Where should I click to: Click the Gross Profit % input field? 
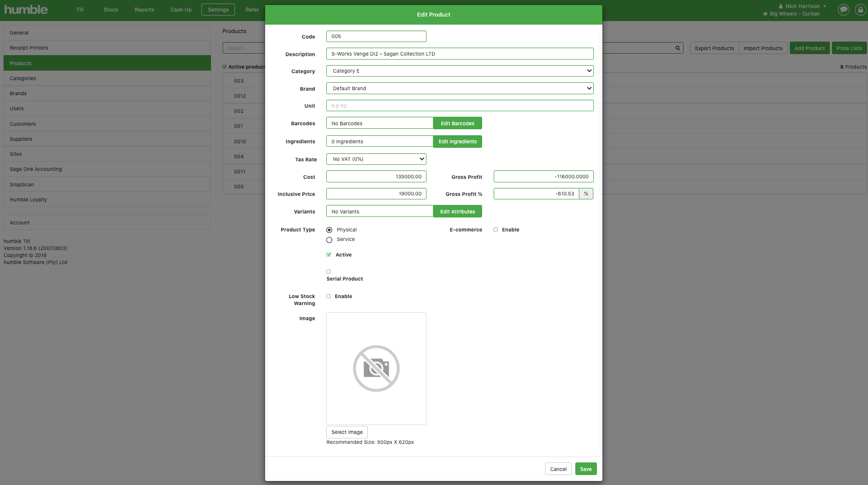point(536,194)
